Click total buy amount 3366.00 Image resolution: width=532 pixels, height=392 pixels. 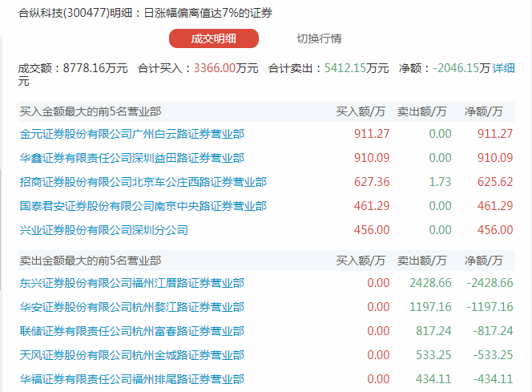215,68
